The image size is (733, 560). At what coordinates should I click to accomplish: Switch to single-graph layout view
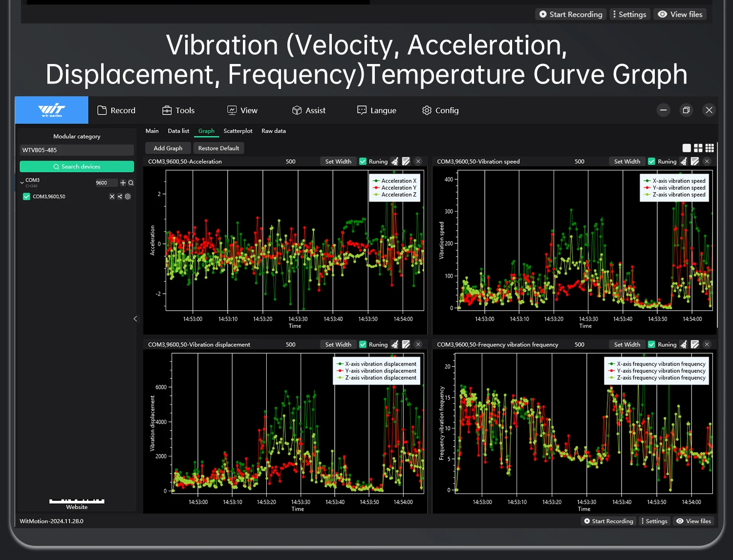[687, 148]
